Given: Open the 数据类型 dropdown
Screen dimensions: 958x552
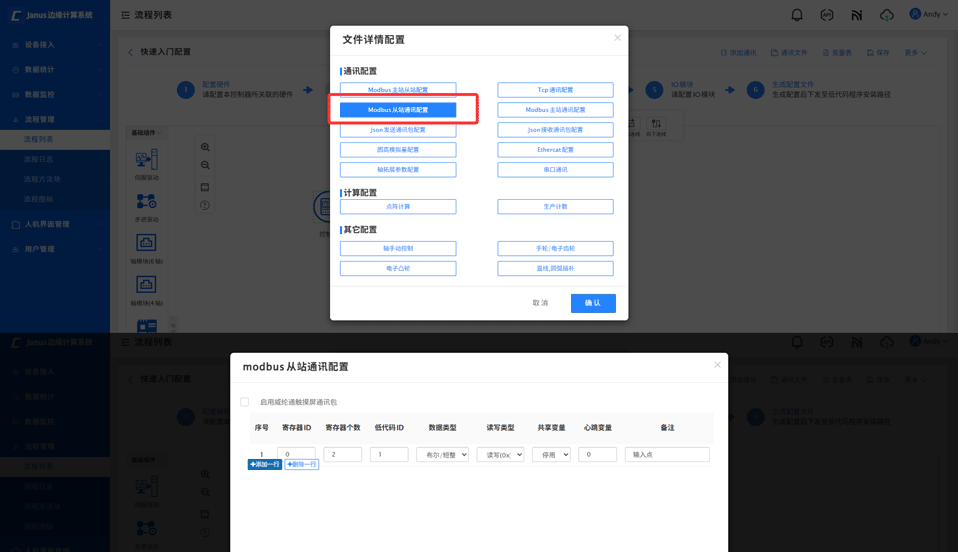Looking at the screenshot, I should click(x=442, y=455).
